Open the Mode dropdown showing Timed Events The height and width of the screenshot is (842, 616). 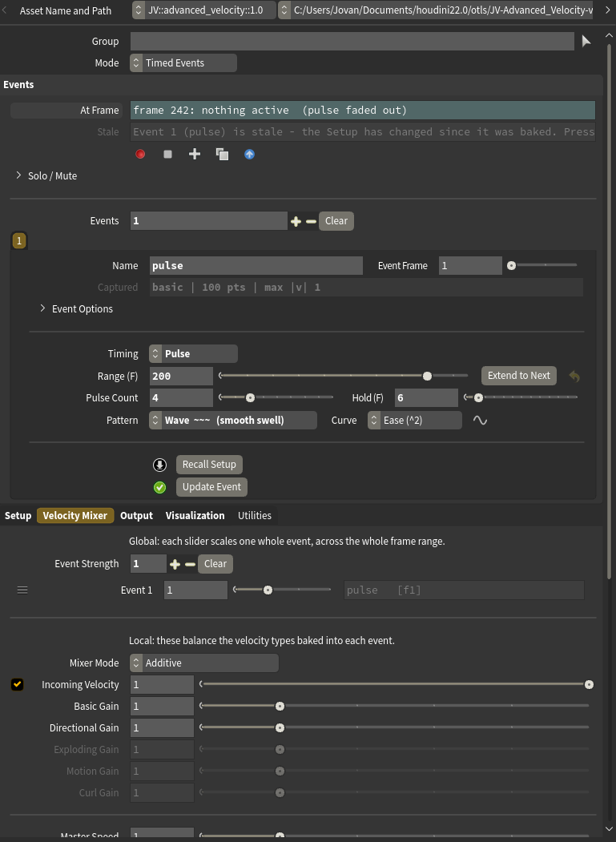pos(183,62)
